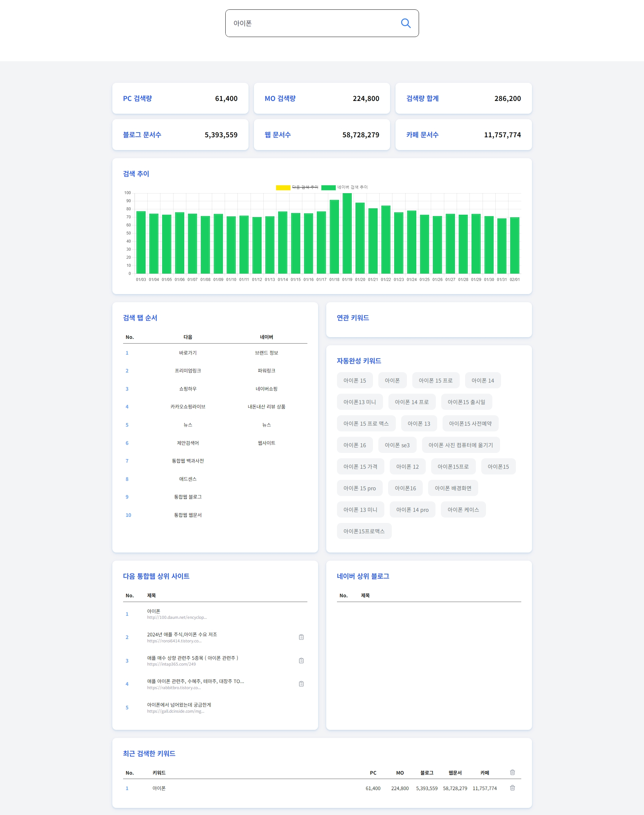This screenshot has width=644, height=815.
Task: Click 웹 문서수 value 58,728,279
Action: (361, 135)
